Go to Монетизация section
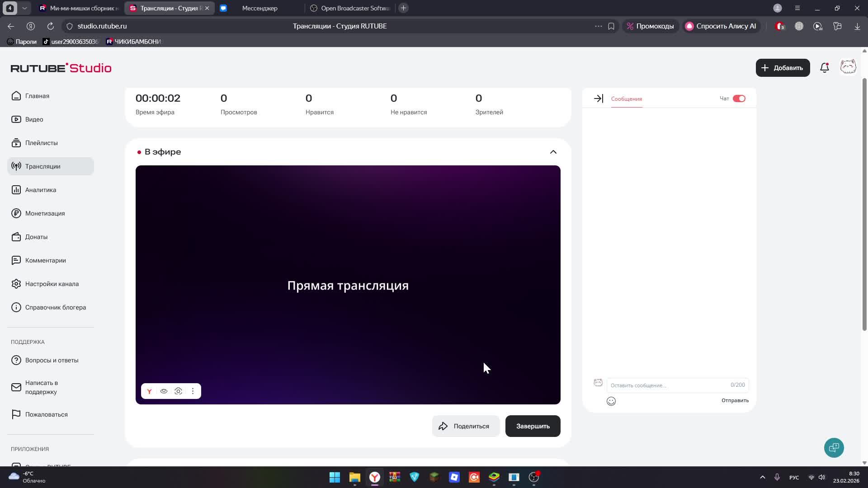Image resolution: width=868 pixels, height=488 pixels. (45, 213)
